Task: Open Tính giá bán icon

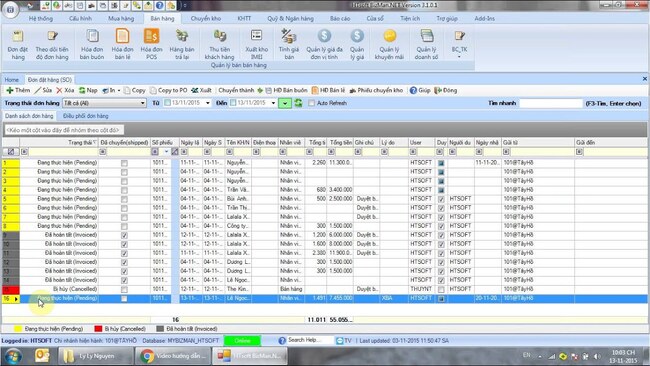Action: pos(289,44)
